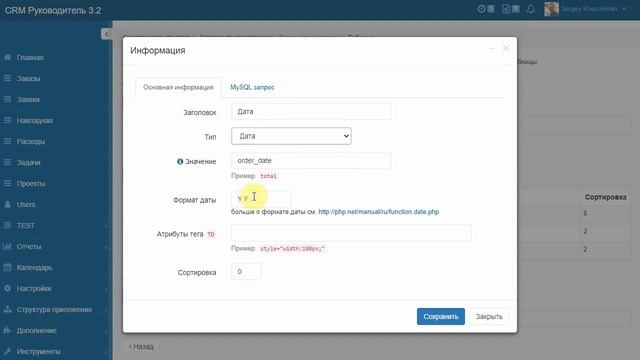Open the php.net date function link
The width and height of the screenshot is (640, 360).
[x=378, y=212]
